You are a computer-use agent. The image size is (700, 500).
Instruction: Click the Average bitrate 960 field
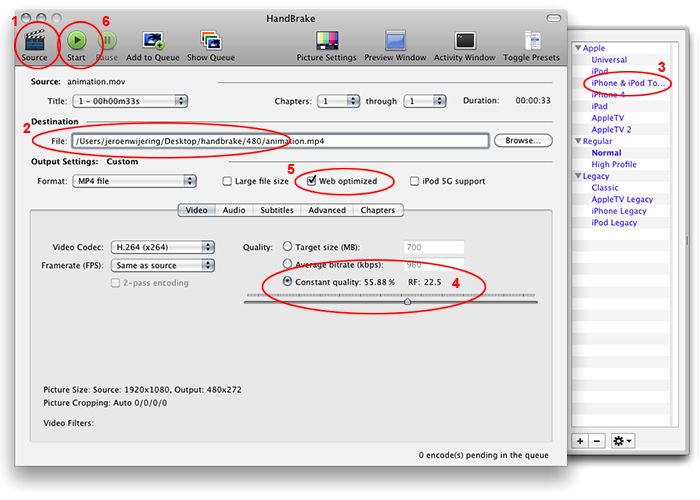pyautogui.click(x=434, y=265)
